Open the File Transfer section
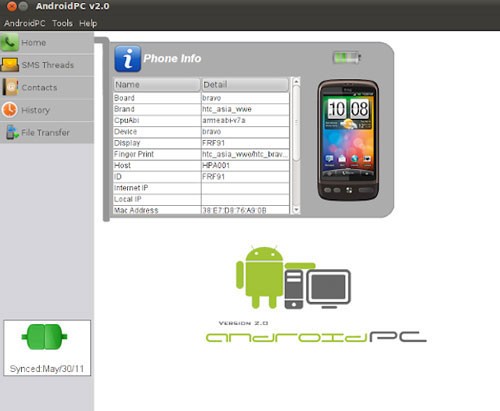Viewport: 500px width, 411px height. click(x=47, y=132)
